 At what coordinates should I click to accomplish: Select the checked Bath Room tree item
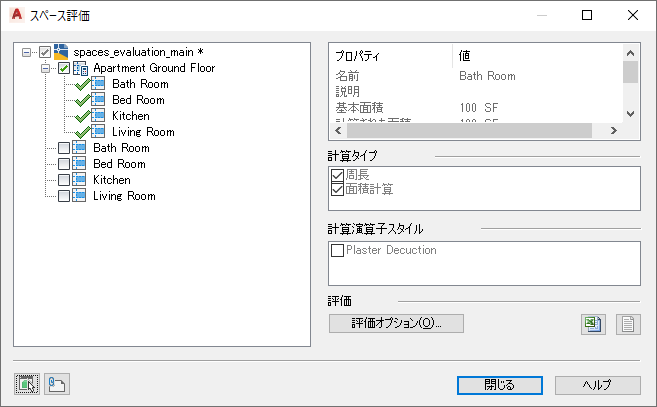(x=139, y=84)
